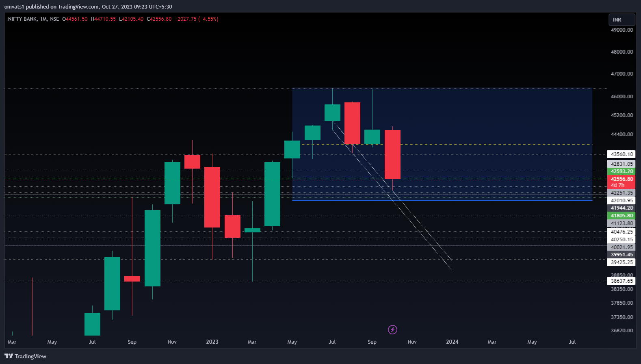
Task: Click the 49000.00 price axis tick
Action: pyautogui.click(x=622, y=30)
